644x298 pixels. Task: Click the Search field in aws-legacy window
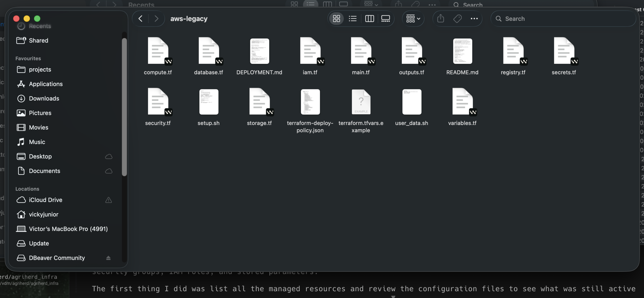click(x=563, y=19)
